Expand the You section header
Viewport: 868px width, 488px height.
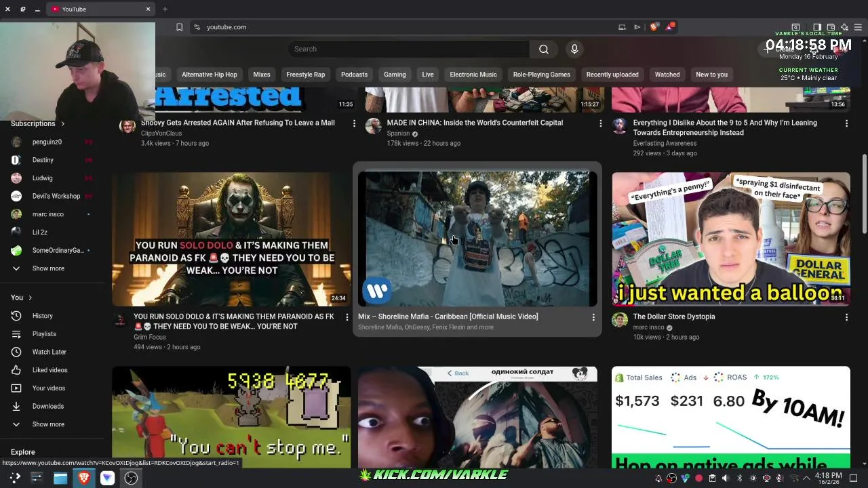[22, 298]
